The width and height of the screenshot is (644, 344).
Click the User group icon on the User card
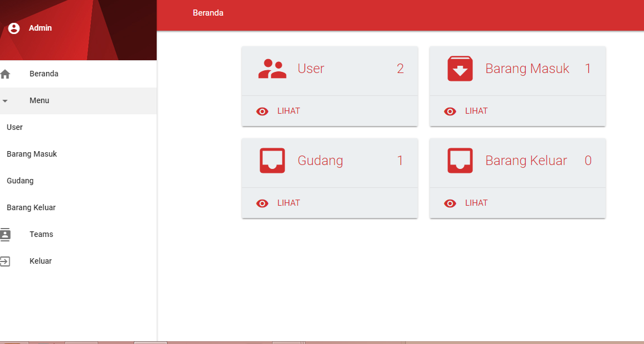272,69
